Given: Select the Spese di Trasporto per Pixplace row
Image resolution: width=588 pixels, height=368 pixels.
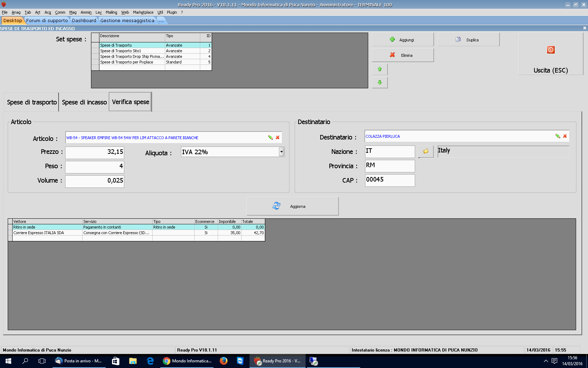Looking at the screenshot, I should [152, 62].
